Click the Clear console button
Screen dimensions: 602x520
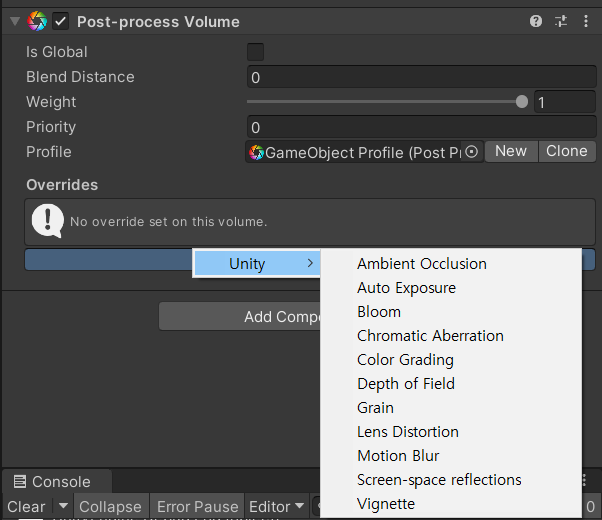(26, 507)
